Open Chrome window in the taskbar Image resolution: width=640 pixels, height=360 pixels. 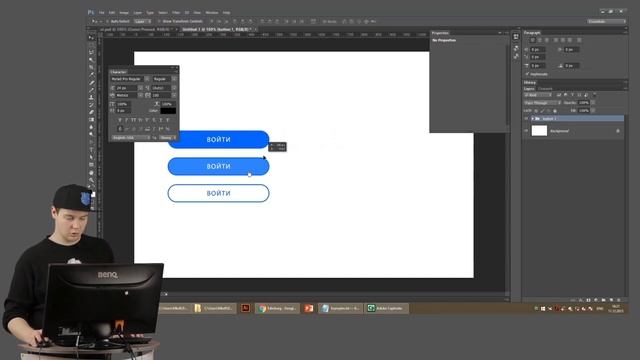pos(278,308)
